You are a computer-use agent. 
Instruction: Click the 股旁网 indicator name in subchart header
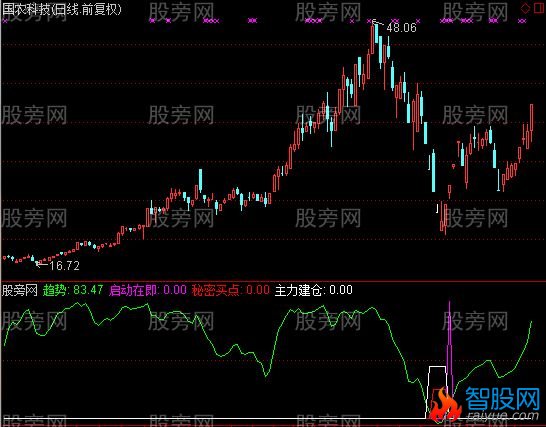tap(20, 290)
